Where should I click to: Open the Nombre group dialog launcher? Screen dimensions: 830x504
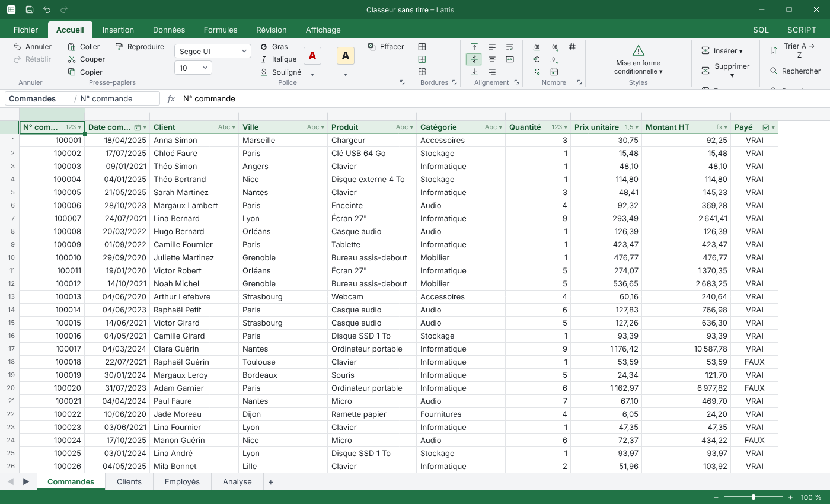pyautogui.click(x=579, y=82)
